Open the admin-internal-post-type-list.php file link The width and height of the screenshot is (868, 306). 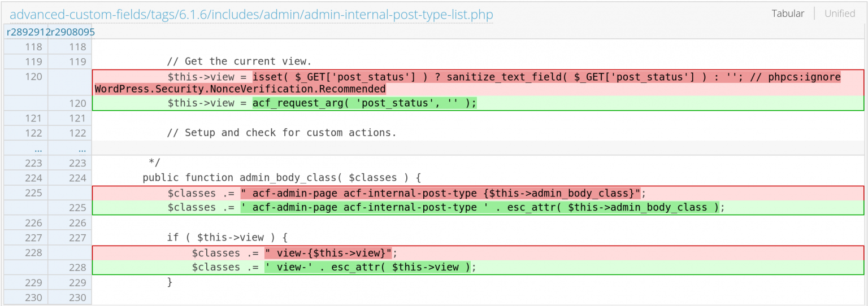coord(251,14)
